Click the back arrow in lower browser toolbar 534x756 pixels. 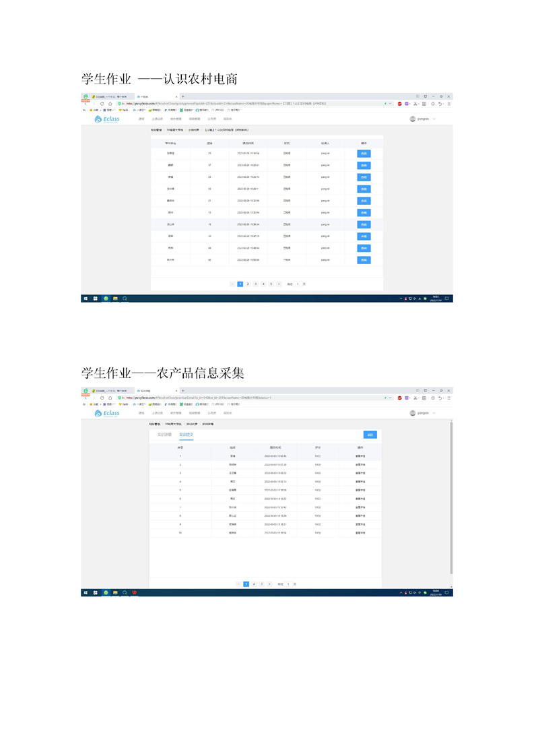click(85, 398)
